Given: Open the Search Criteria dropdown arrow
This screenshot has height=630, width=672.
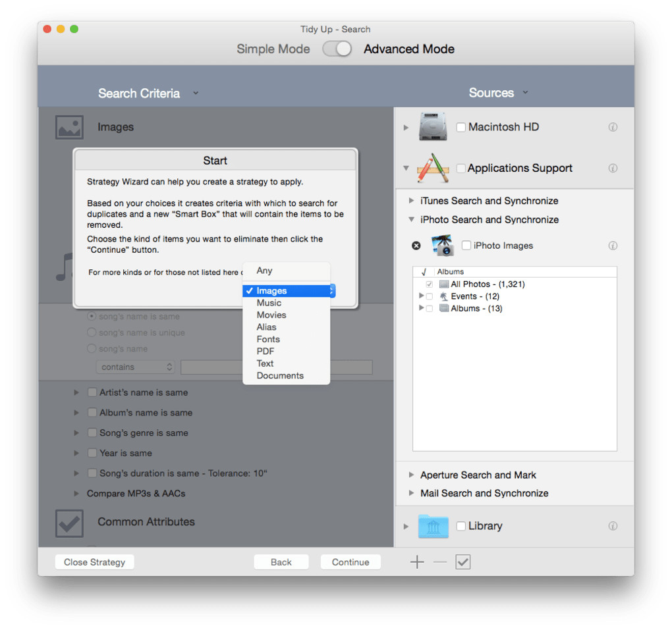Looking at the screenshot, I should [x=196, y=93].
